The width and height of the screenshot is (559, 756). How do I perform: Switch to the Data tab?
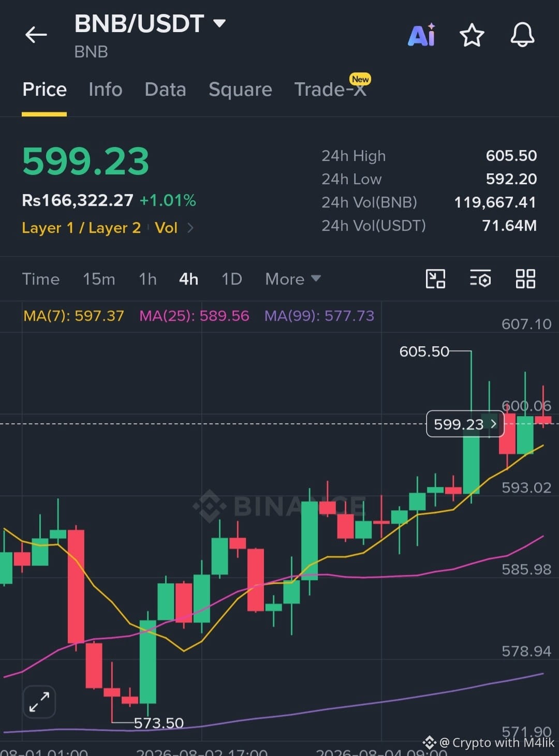pos(165,90)
